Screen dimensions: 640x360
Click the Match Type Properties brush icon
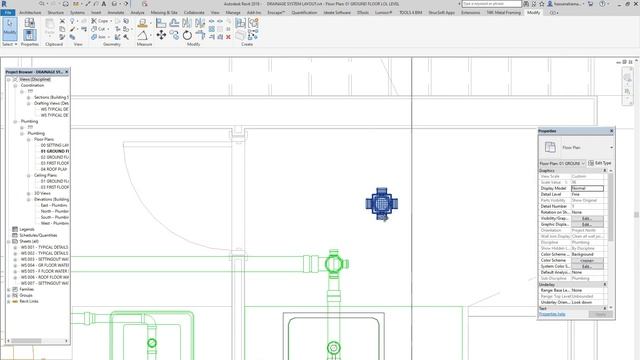pos(62,37)
